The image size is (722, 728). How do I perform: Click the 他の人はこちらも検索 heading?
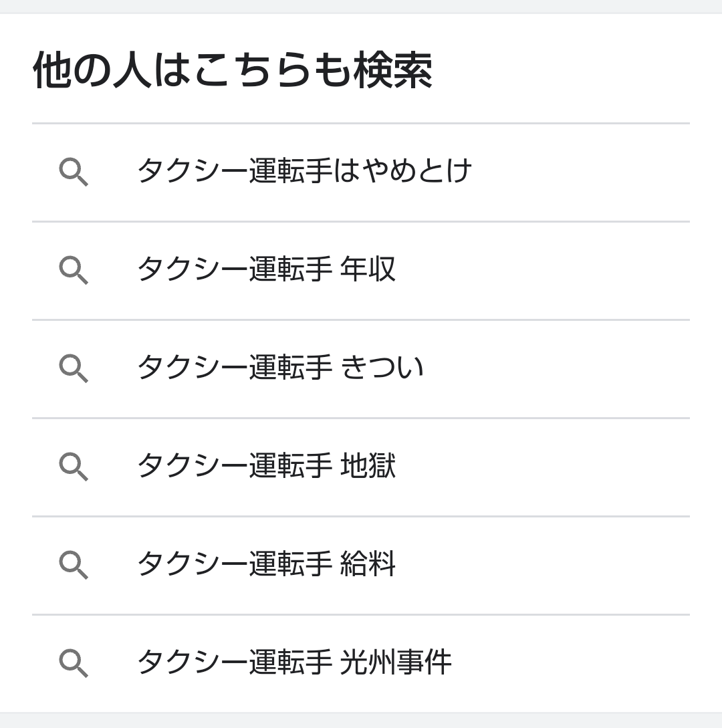(x=233, y=70)
